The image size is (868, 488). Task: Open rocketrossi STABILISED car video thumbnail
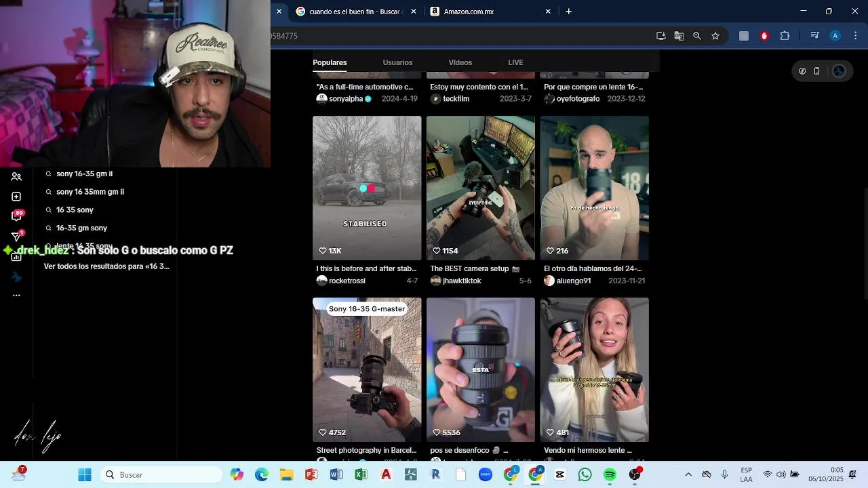367,188
